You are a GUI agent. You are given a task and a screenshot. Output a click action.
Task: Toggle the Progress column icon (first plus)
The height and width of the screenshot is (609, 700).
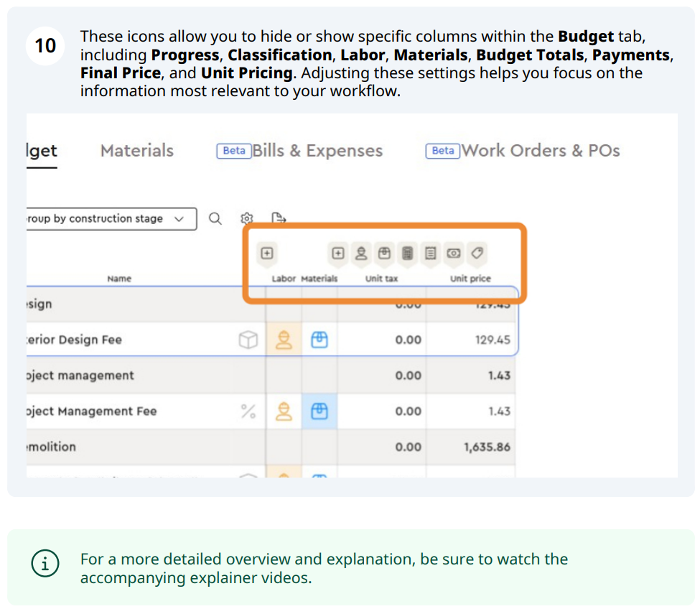point(266,253)
